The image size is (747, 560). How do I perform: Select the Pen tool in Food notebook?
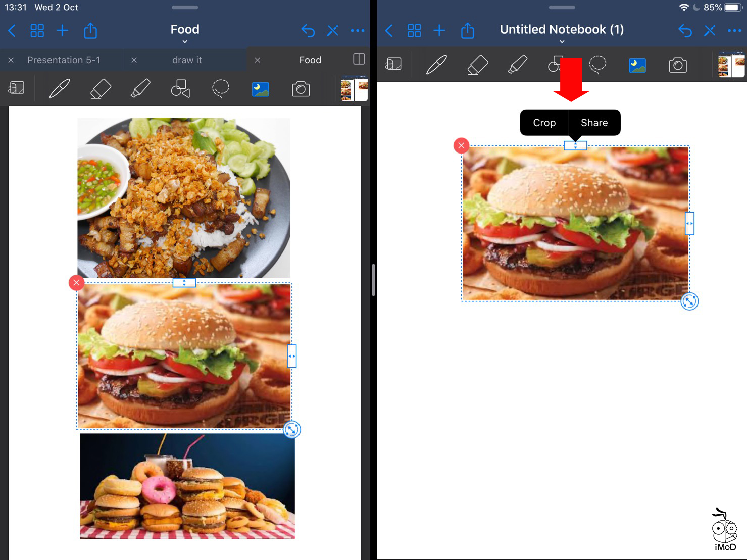pyautogui.click(x=59, y=89)
